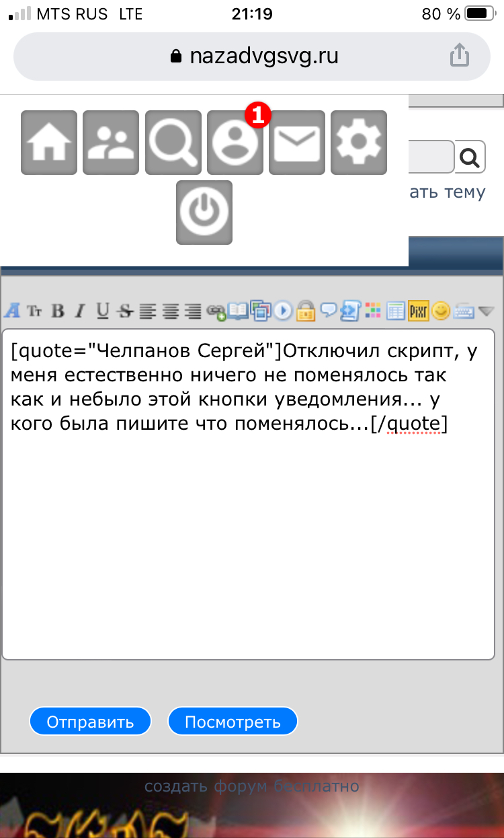Click the share icon in address bar
This screenshot has width=504, height=838.
(459, 56)
